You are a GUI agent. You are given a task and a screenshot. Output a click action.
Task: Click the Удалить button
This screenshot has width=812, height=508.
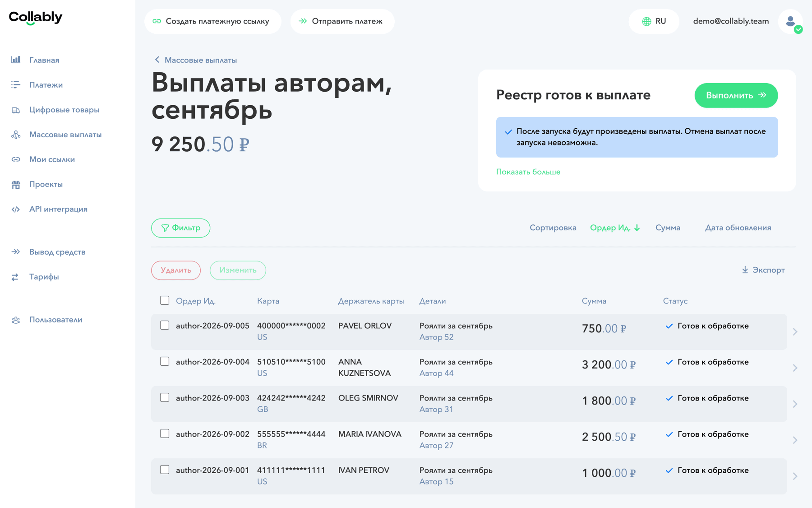pyautogui.click(x=176, y=270)
